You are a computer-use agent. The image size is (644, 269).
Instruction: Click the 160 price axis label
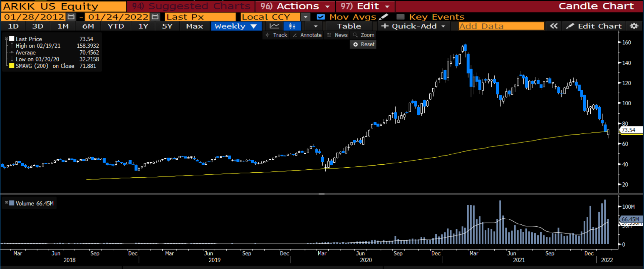pyautogui.click(x=627, y=42)
